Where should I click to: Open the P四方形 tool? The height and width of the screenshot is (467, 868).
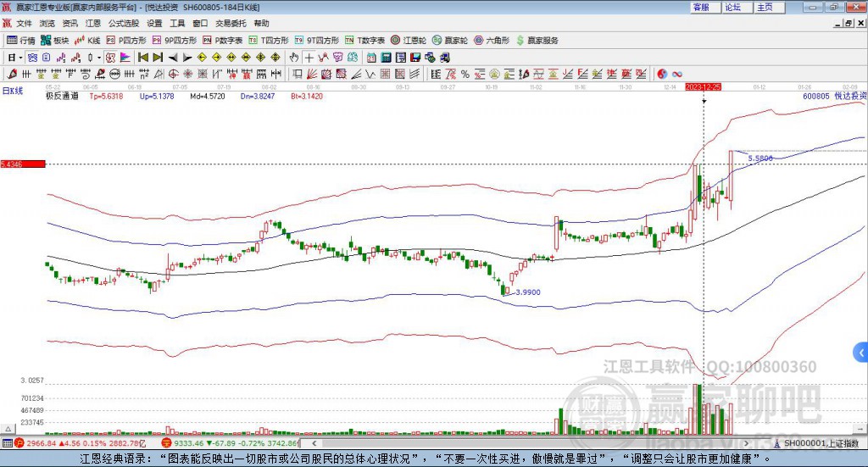pos(126,41)
